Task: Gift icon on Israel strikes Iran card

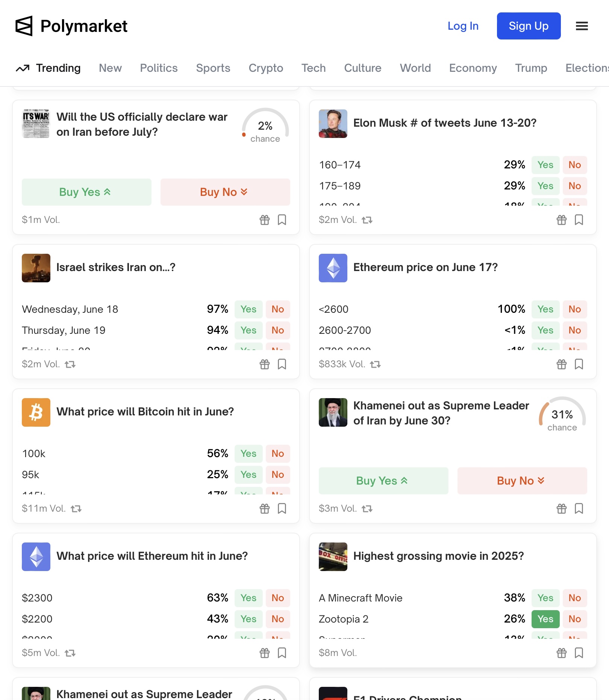Action: point(265,364)
